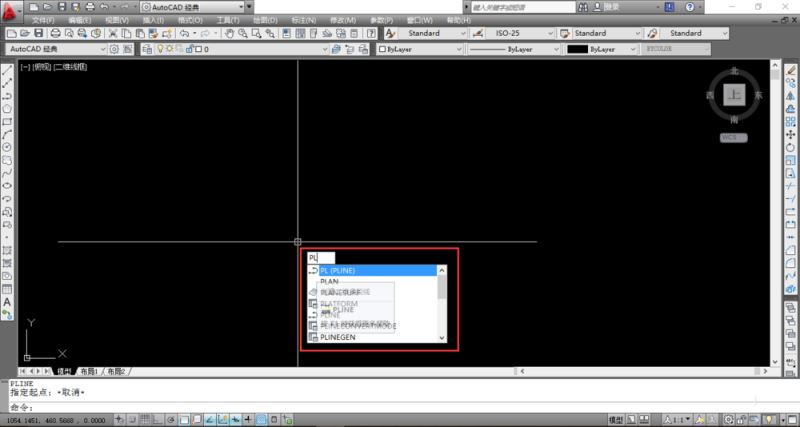Select the Arc draw tool

(7, 135)
